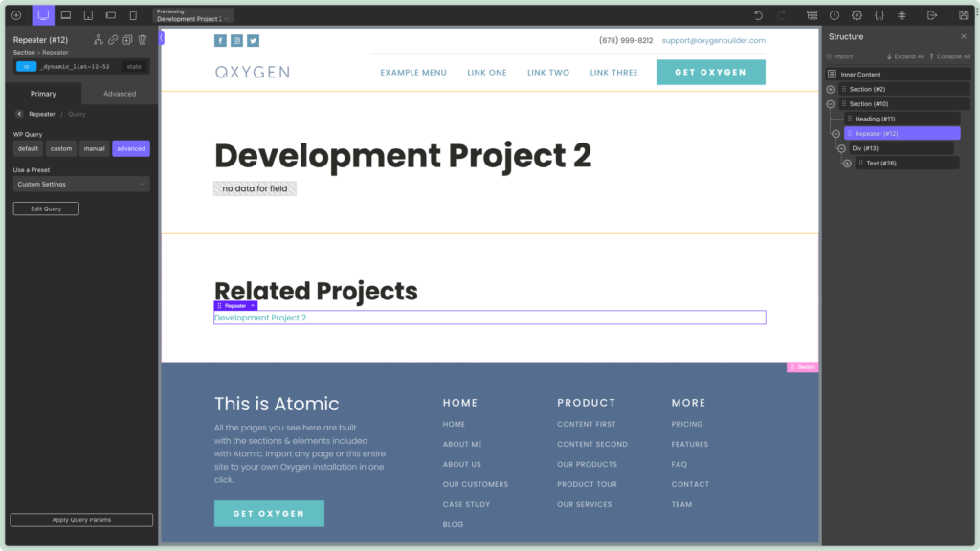The image size is (980, 551).
Task: Open the Previewing page dropdown
Action: pyautogui.click(x=193, y=15)
